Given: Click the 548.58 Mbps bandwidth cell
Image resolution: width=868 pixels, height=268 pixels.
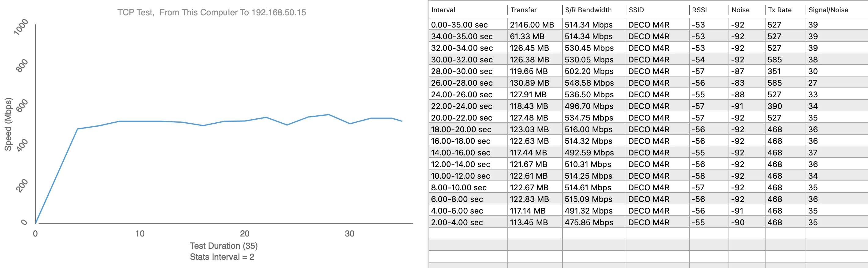Looking at the screenshot, I should [x=589, y=83].
